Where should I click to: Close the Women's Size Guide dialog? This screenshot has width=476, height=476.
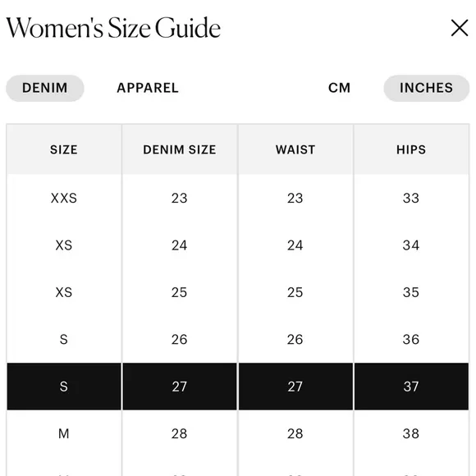(x=460, y=28)
